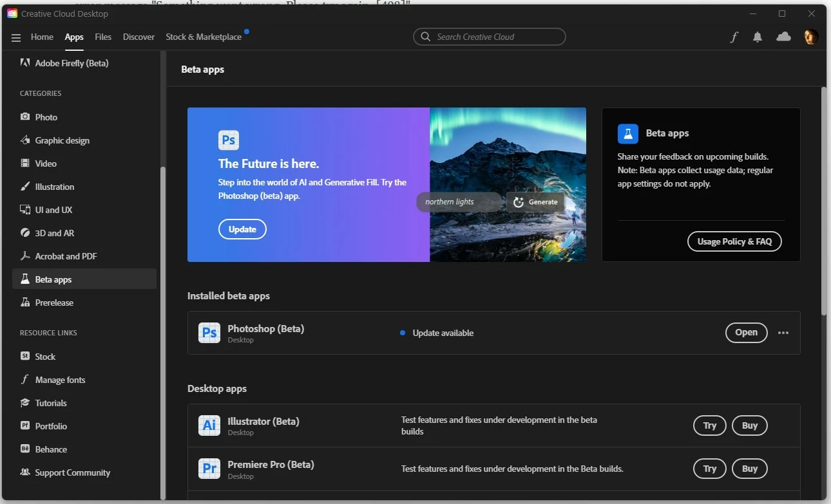Open Adobe Firefly (Beta) in sidebar
Screen dimensions: 831x504
tap(84, 63)
